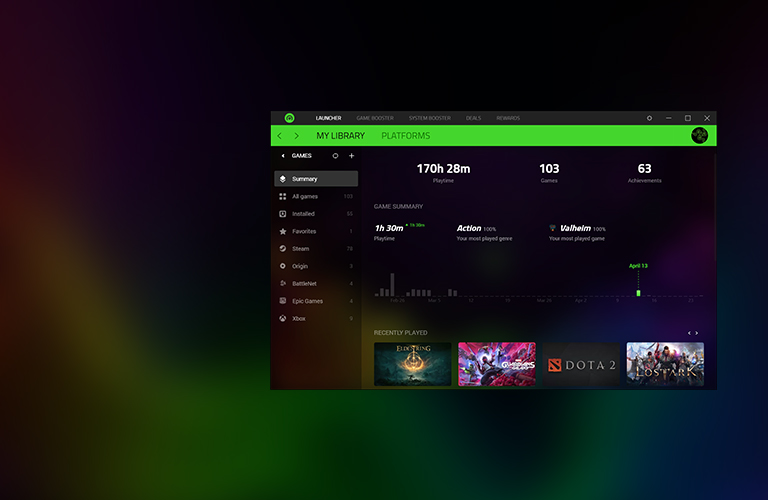Filter library by Xbox
Viewport: 768px width, 500px height.
pyautogui.click(x=316, y=318)
